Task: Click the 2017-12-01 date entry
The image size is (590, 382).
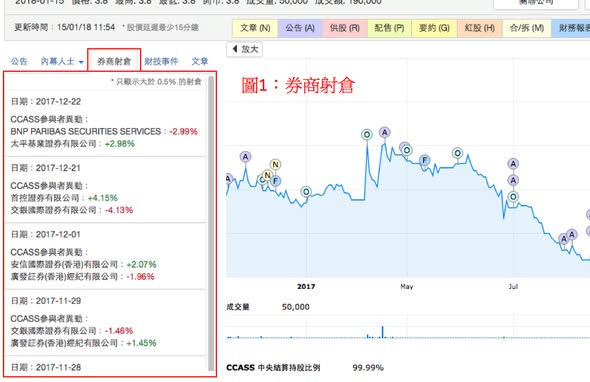Action: click(x=46, y=234)
